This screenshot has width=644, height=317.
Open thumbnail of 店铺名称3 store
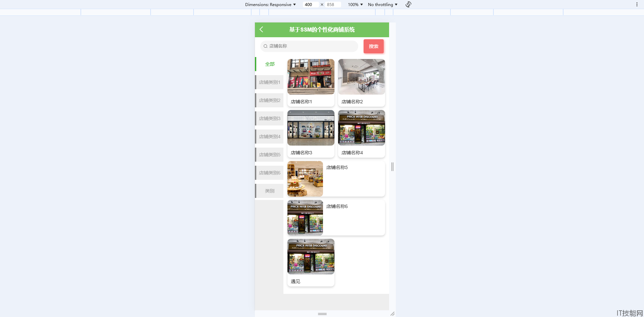coord(311,128)
